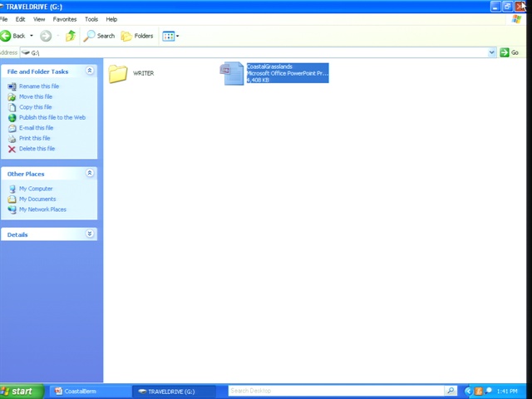Click the Copy this file icon
The width and height of the screenshot is (532, 399).
[x=12, y=107]
